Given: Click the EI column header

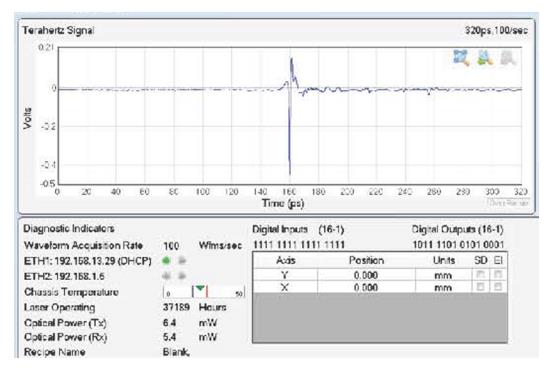Looking at the screenshot, I should coord(498,260).
